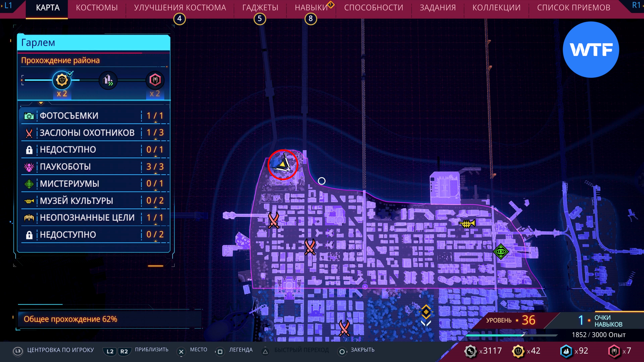The image size is (644, 362).
Task: Click the golden trumpet museum icon on map
Action: pyautogui.click(x=467, y=223)
